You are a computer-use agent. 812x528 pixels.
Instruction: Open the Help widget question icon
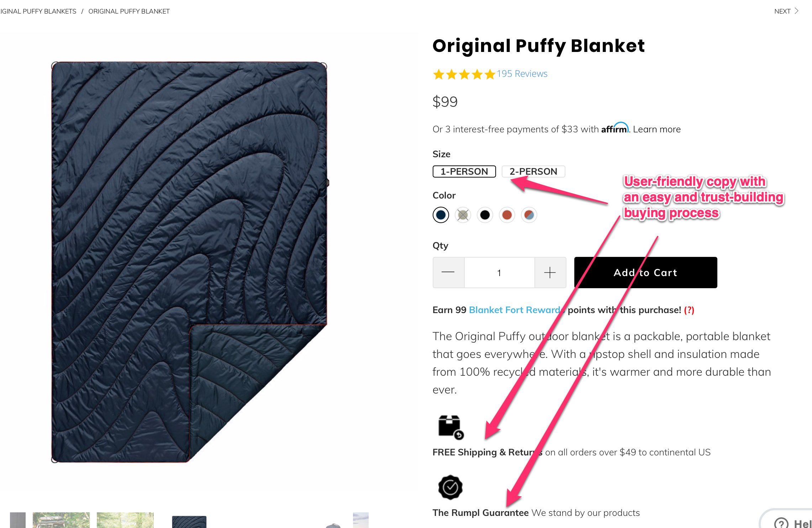point(781,523)
